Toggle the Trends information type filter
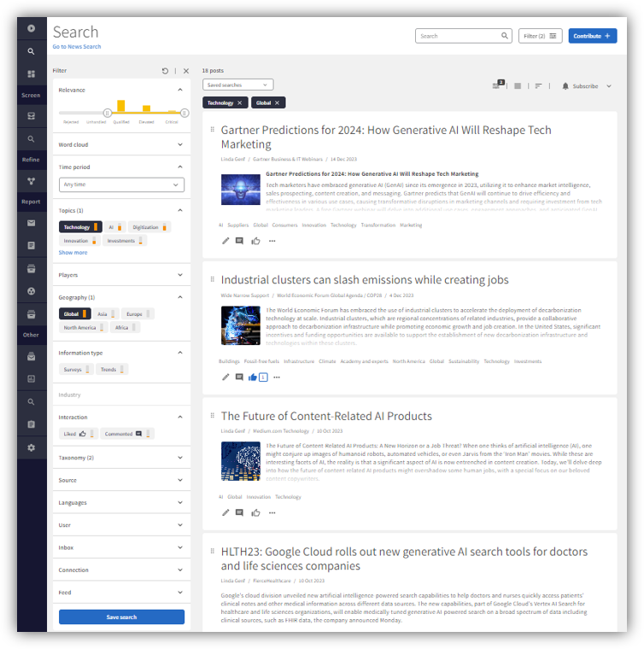Image resolution: width=644 pixels, height=649 pixels. click(112, 369)
